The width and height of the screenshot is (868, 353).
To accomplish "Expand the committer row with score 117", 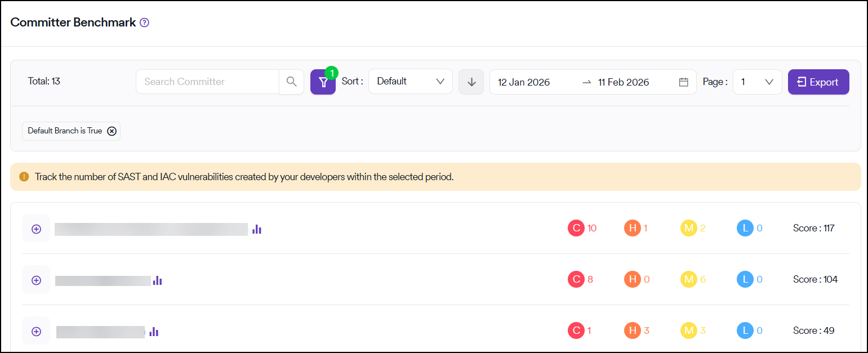I will tap(36, 229).
